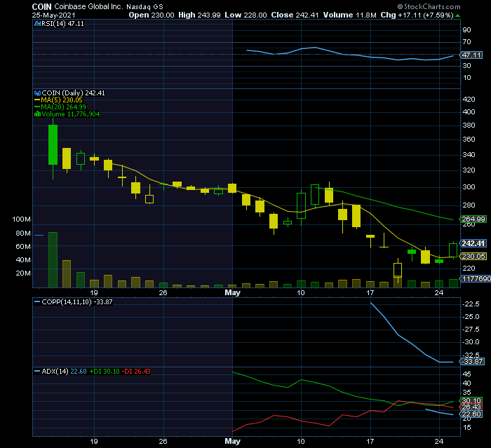491x448 pixels.
Task: Click the 264.99 MA(20) price tag
Action: point(473,219)
